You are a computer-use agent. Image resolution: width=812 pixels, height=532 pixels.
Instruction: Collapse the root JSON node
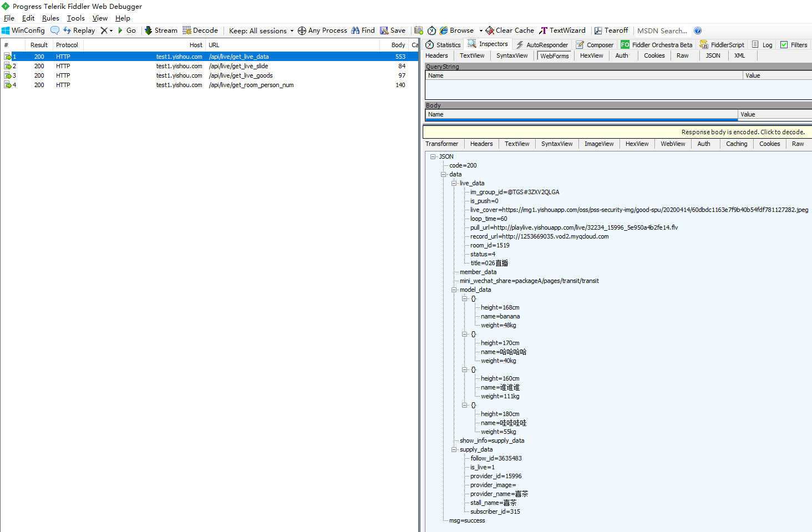coord(433,156)
